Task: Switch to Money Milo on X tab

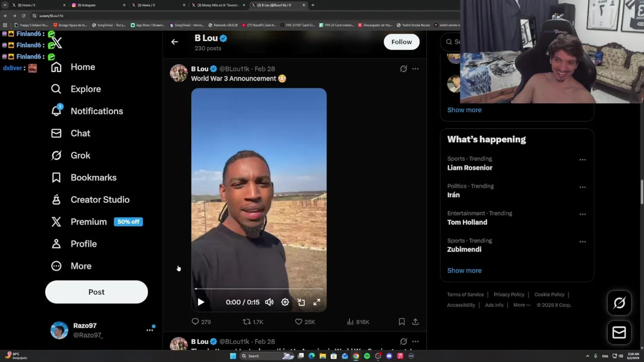Action: (218, 5)
